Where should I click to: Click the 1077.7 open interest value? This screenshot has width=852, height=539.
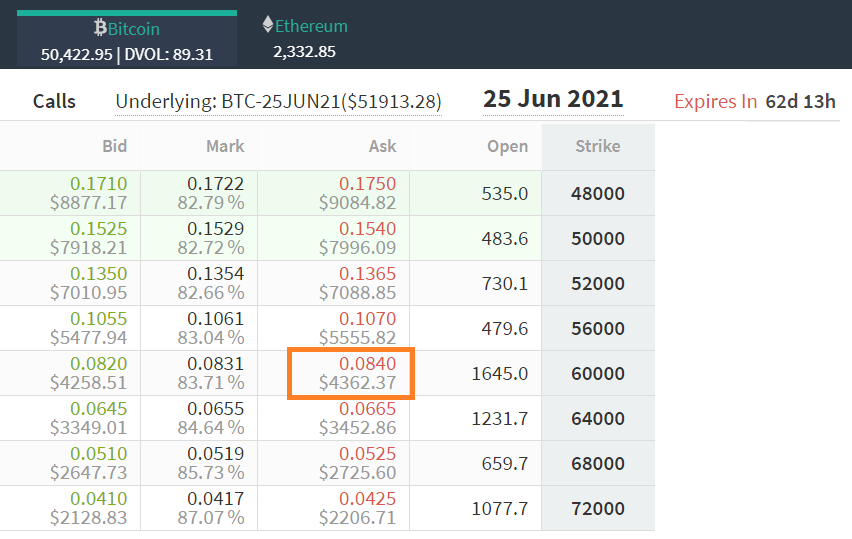click(x=500, y=509)
